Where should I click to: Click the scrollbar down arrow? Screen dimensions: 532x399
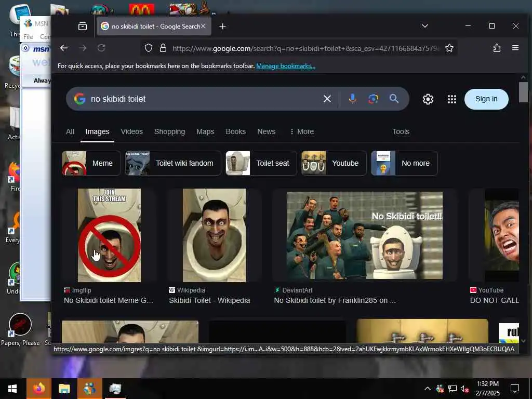[523, 341]
